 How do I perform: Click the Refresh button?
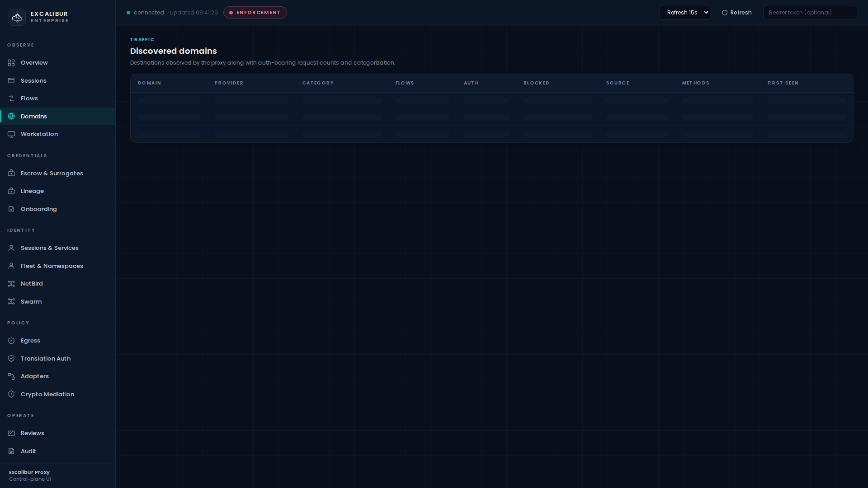point(736,13)
